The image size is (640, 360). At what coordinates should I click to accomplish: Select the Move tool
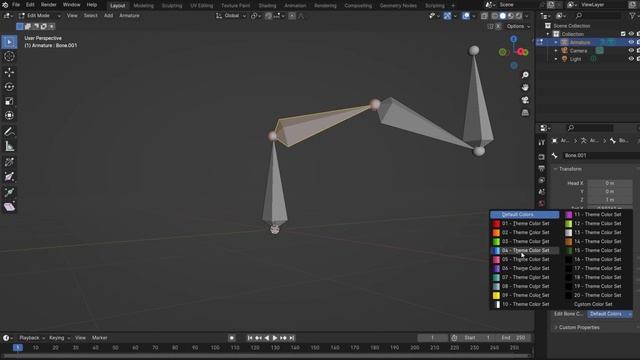point(9,72)
